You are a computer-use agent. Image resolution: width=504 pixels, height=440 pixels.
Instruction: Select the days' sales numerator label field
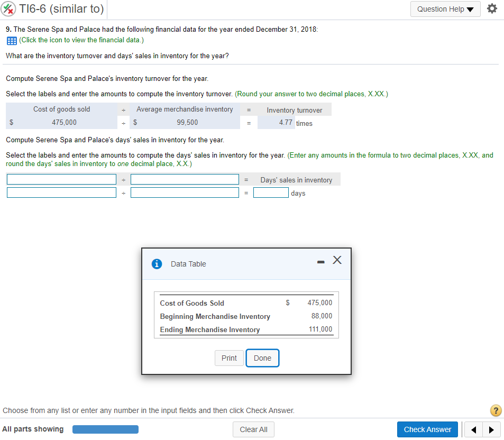[61, 179]
